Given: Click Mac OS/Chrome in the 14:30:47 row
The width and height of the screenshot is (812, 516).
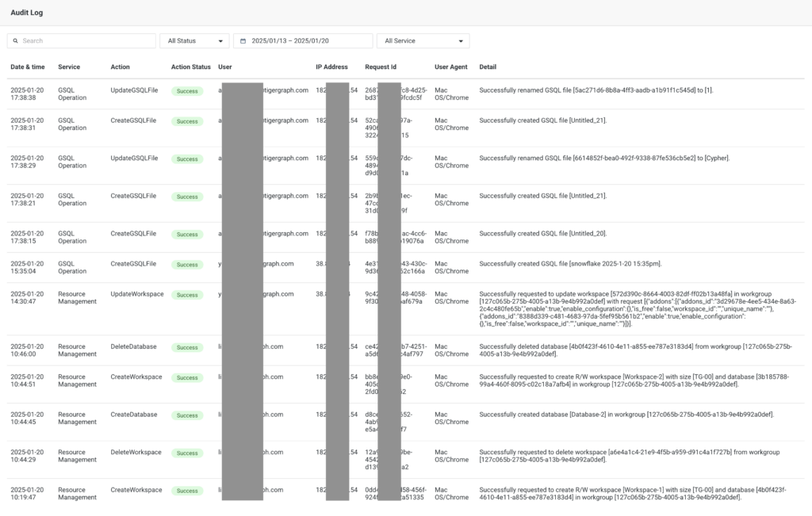Looking at the screenshot, I should click(x=451, y=297).
